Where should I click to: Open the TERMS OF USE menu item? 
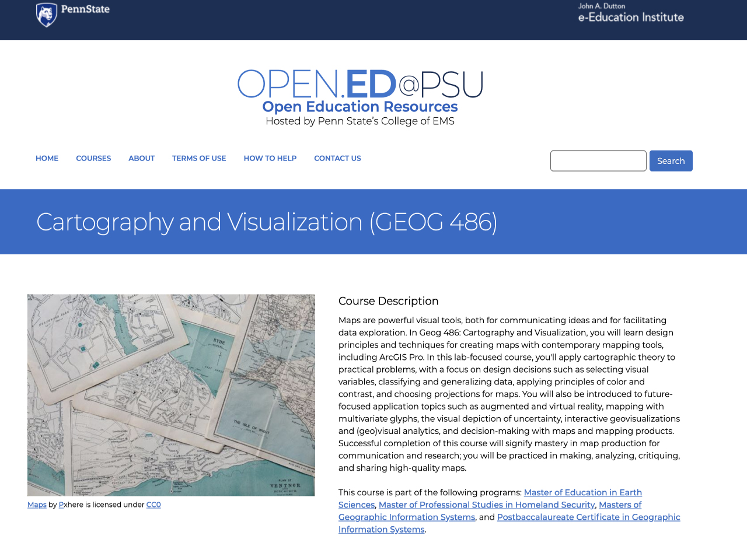(199, 158)
